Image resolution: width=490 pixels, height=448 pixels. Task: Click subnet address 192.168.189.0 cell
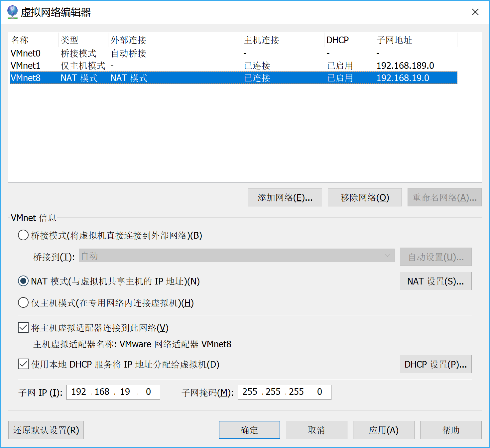[405, 66]
